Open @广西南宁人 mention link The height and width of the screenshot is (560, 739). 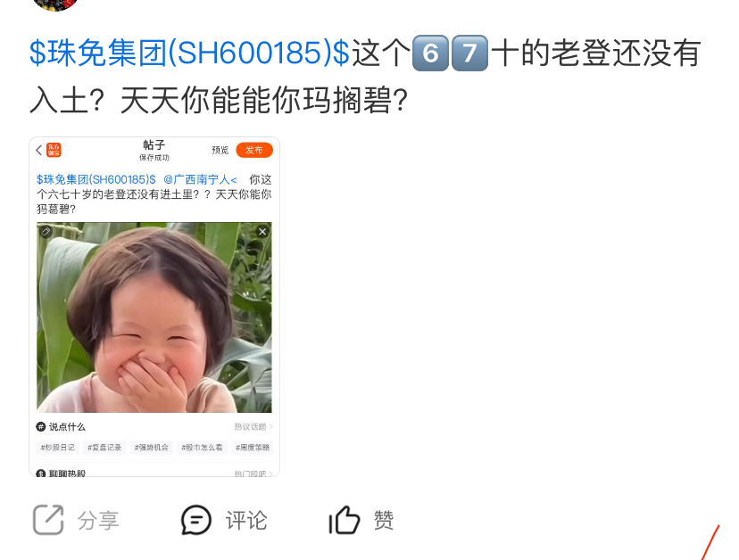tap(201, 179)
